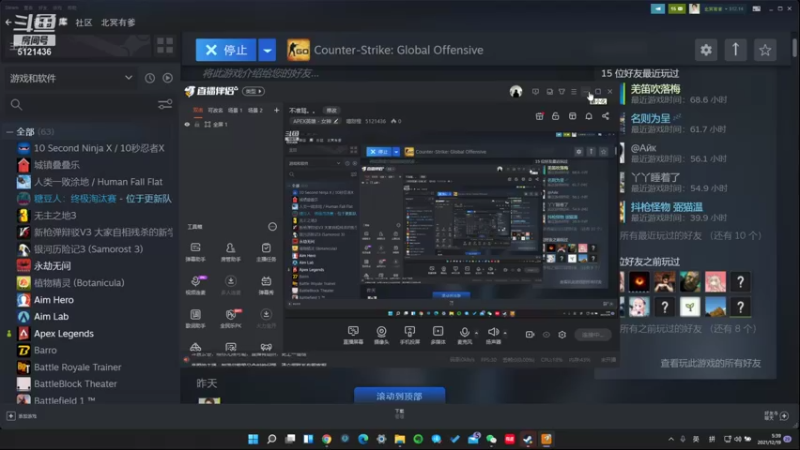Open 类型 selector in 直播伴侣 title bar

[x=254, y=91]
